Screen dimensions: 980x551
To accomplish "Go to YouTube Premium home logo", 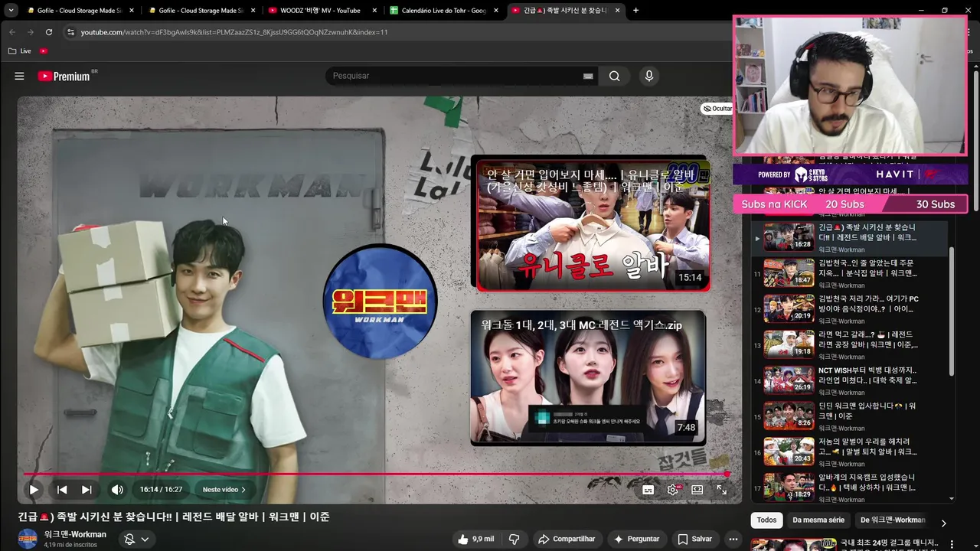I will click(64, 76).
